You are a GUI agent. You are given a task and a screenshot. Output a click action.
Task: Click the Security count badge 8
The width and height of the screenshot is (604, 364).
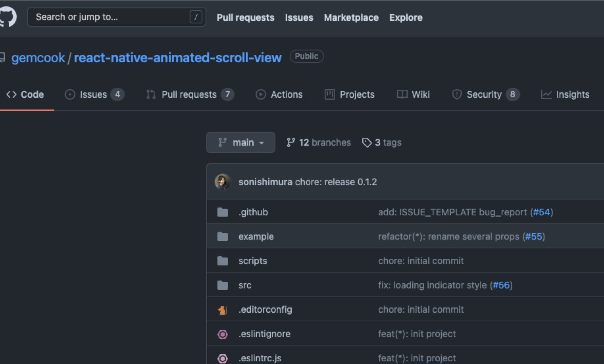pyautogui.click(x=512, y=94)
